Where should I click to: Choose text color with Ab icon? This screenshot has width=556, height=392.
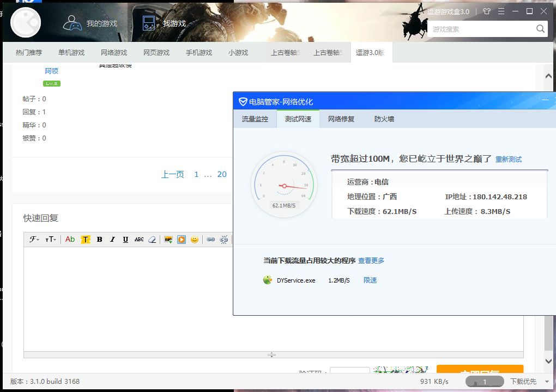click(70, 240)
